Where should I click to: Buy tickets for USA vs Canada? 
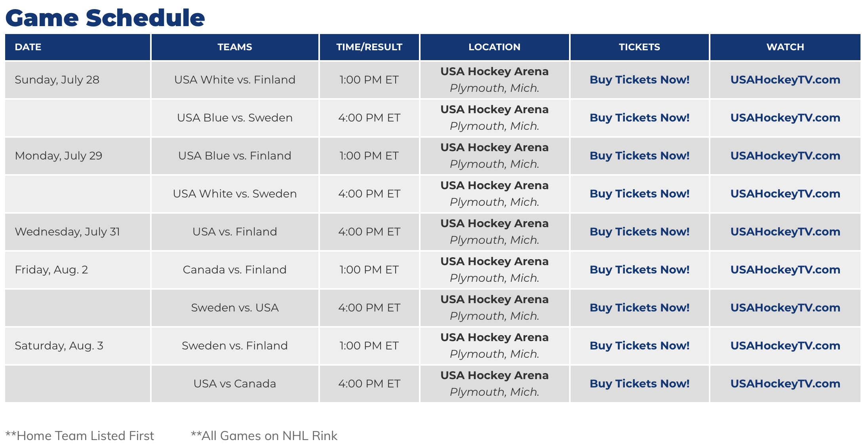pos(640,384)
